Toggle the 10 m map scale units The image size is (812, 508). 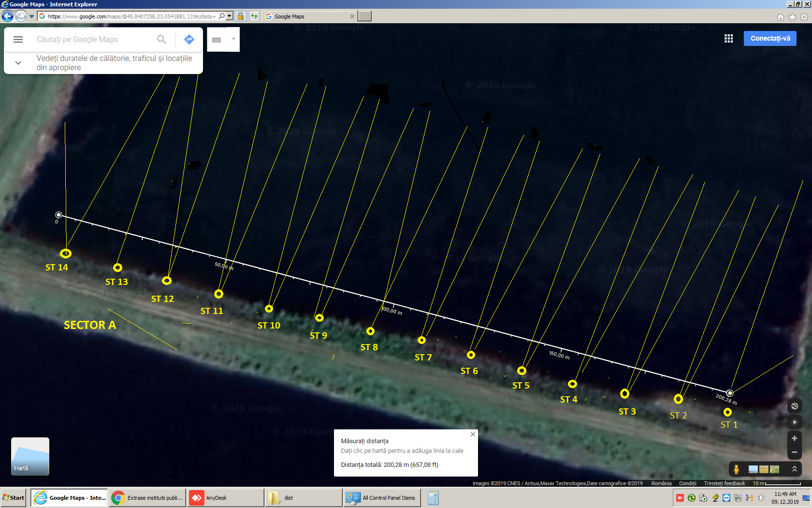tap(777, 483)
